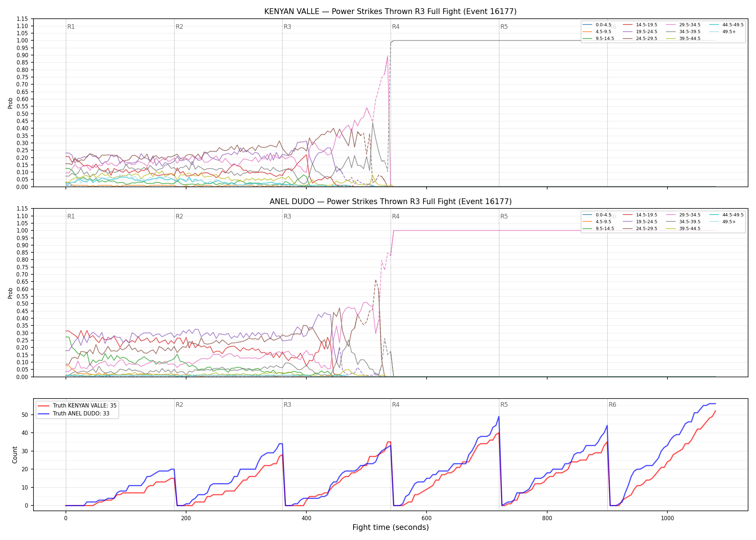The width and height of the screenshot is (756, 540).
Task: Click the R3 round marker in the Count chart
Action: [287, 405]
